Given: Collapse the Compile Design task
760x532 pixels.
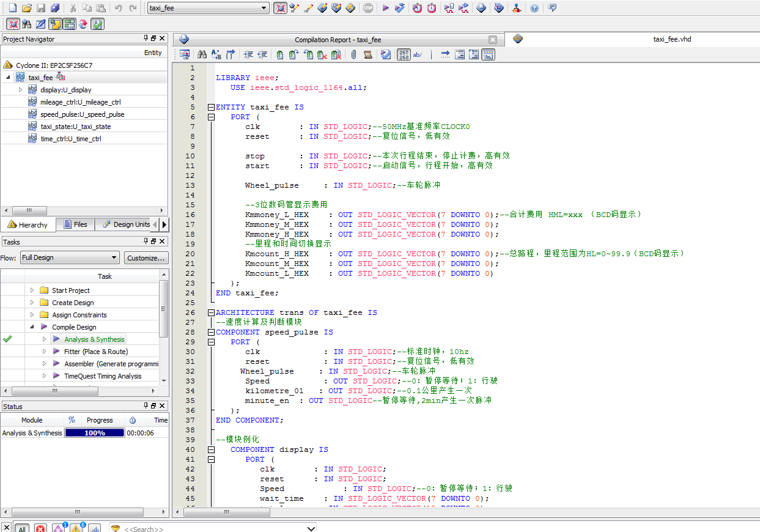Looking at the screenshot, I should click(32, 327).
